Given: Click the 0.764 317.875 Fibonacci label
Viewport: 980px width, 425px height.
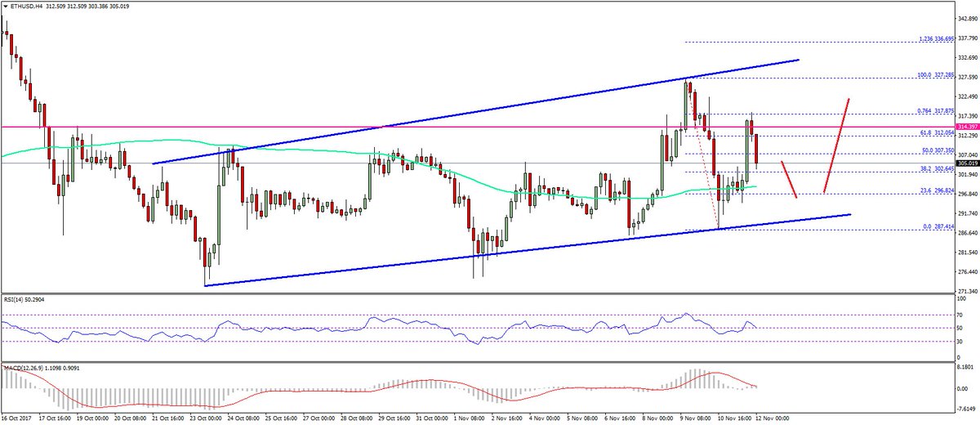Looking at the screenshot, I should pyautogui.click(x=938, y=110).
